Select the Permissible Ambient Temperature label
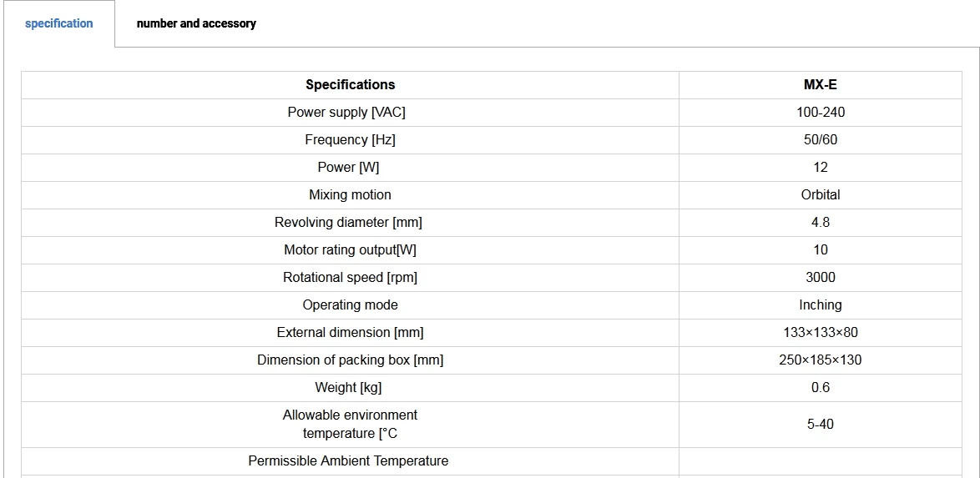The image size is (980, 478). pos(348,461)
